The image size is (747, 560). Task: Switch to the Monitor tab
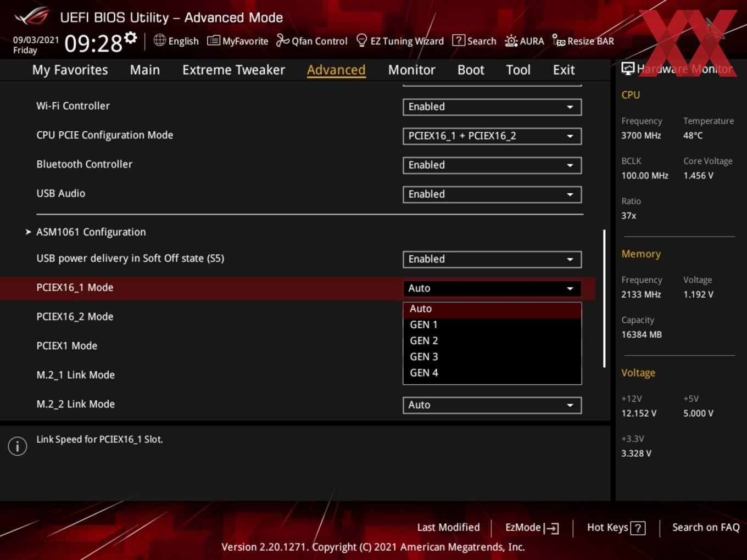click(411, 70)
